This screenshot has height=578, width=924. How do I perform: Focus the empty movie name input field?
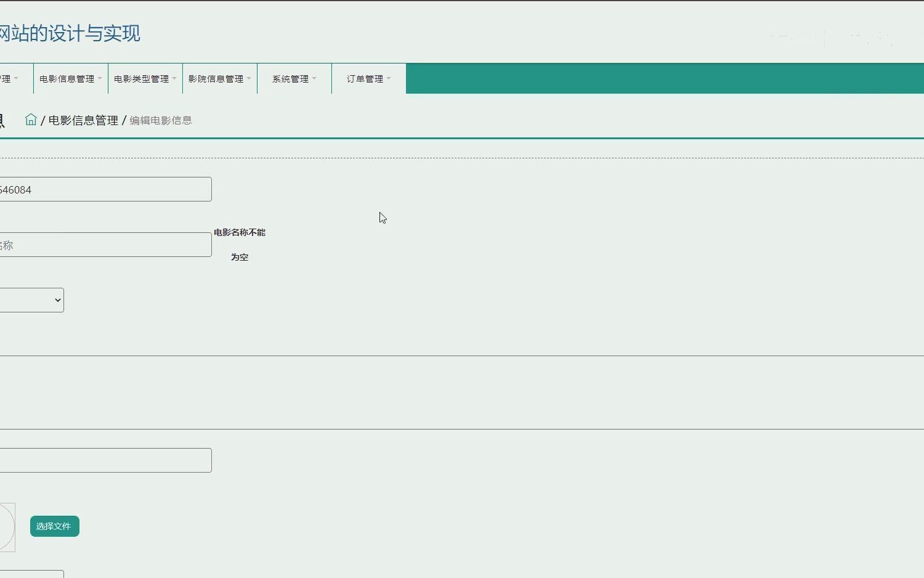pos(105,245)
